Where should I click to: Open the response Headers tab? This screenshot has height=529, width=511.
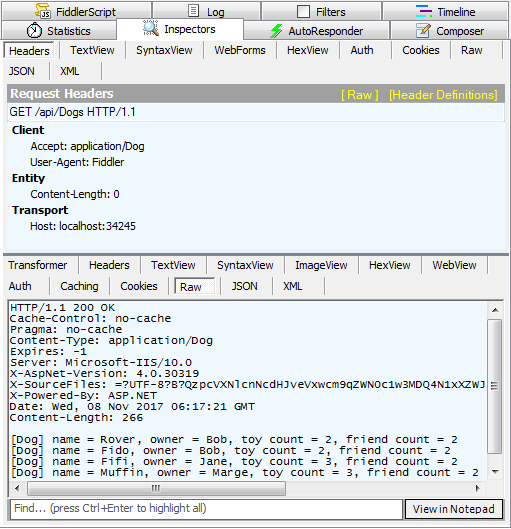(109, 265)
